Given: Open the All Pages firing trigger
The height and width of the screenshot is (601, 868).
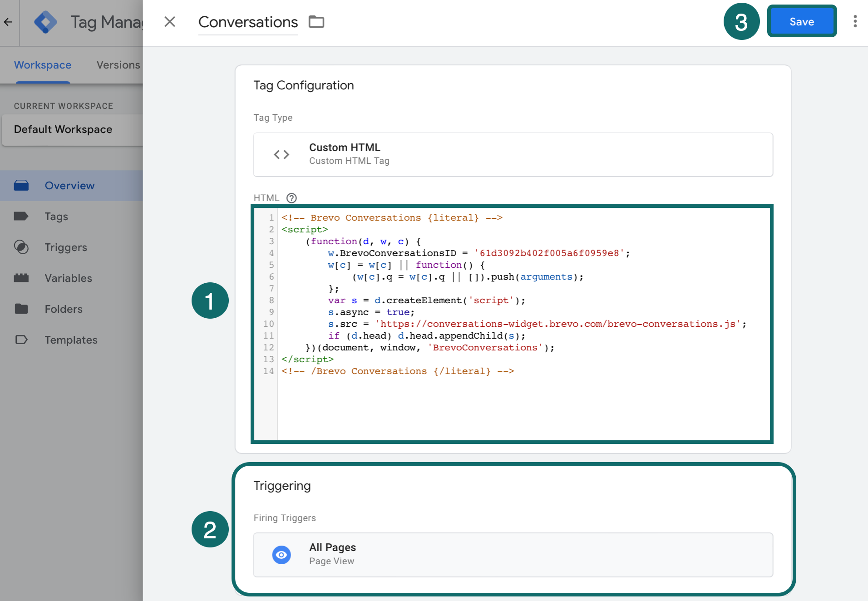Looking at the screenshot, I should (x=513, y=555).
